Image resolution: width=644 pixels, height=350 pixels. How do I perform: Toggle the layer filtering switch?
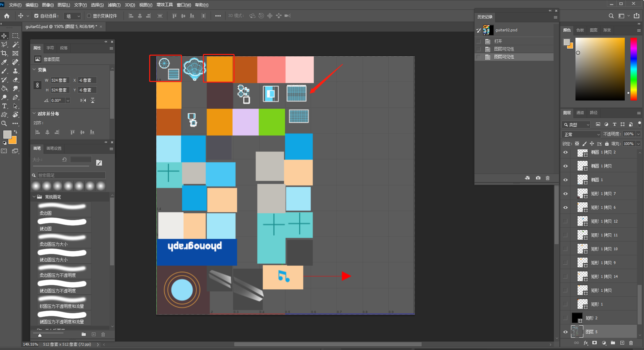(640, 124)
